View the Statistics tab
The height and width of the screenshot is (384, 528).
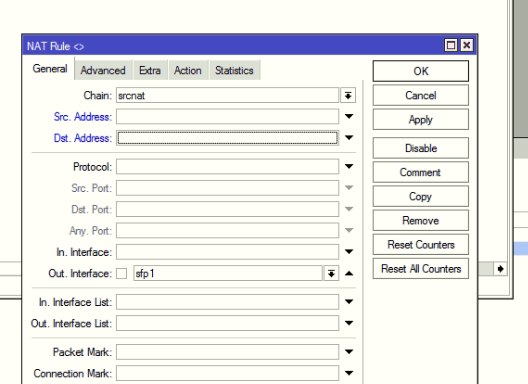point(234,70)
